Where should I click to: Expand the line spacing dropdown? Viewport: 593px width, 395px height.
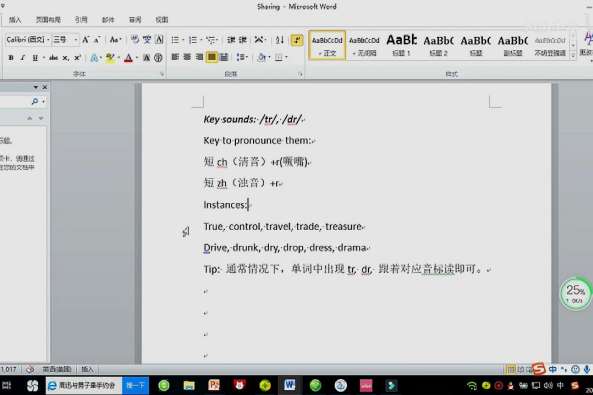(x=242, y=57)
